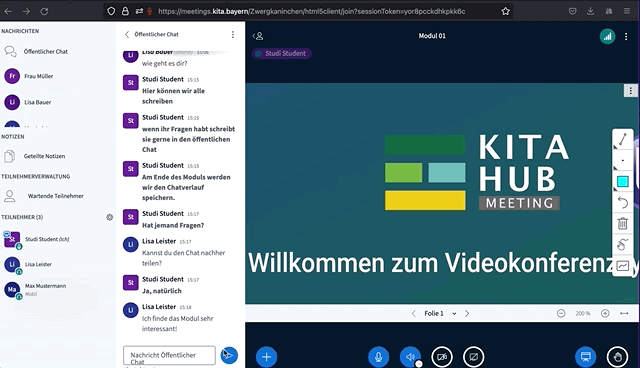The height and width of the screenshot is (368, 640).
Task: Mute or unmute the microphone
Action: point(378,357)
